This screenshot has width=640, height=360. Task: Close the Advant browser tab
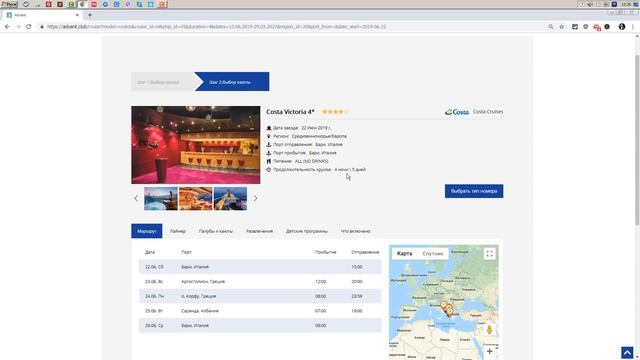pyautogui.click(x=77, y=15)
